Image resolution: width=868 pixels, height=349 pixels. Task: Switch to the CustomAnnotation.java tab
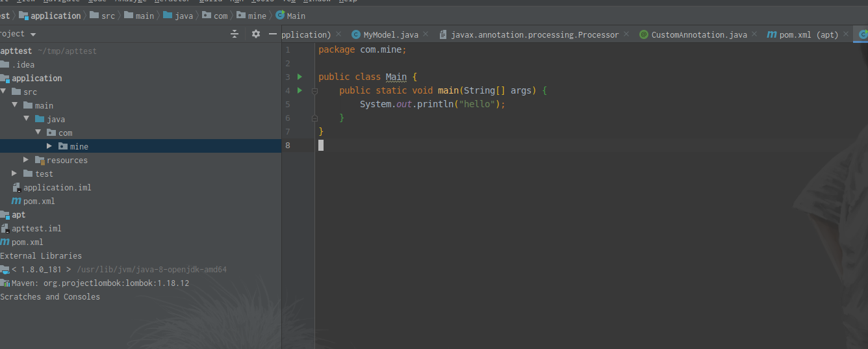[699, 34]
